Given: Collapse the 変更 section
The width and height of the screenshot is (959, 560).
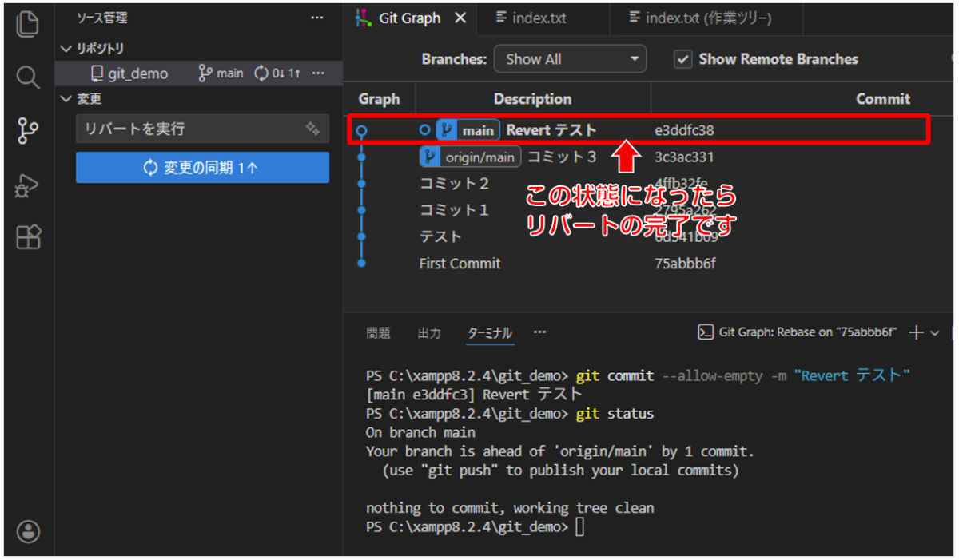Looking at the screenshot, I should pyautogui.click(x=67, y=99).
